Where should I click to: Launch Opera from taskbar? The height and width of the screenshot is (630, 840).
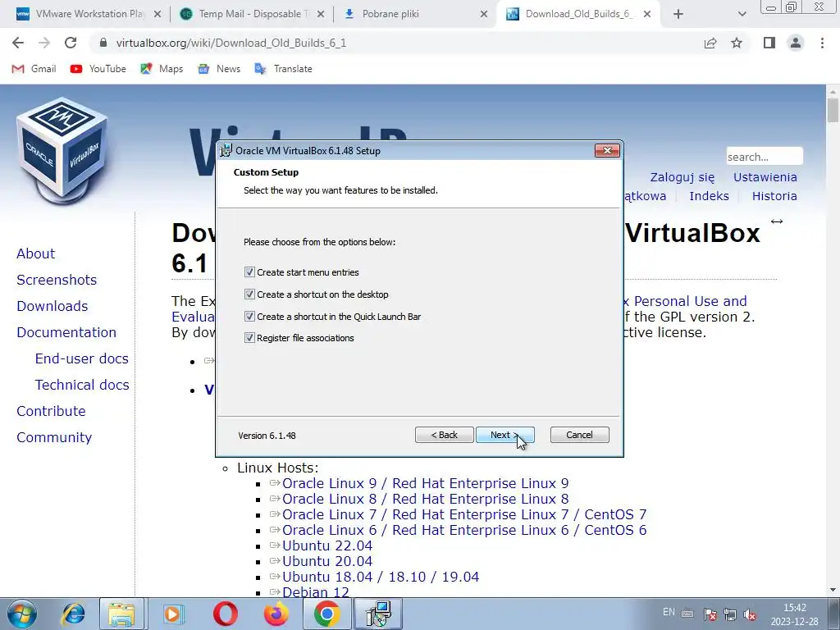(x=225, y=614)
